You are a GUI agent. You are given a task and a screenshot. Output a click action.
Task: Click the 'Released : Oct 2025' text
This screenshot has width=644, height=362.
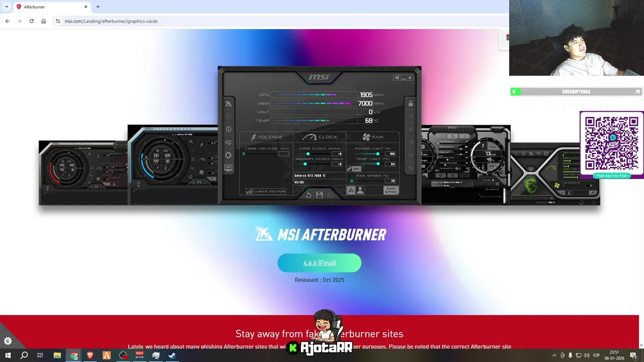pos(319,280)
